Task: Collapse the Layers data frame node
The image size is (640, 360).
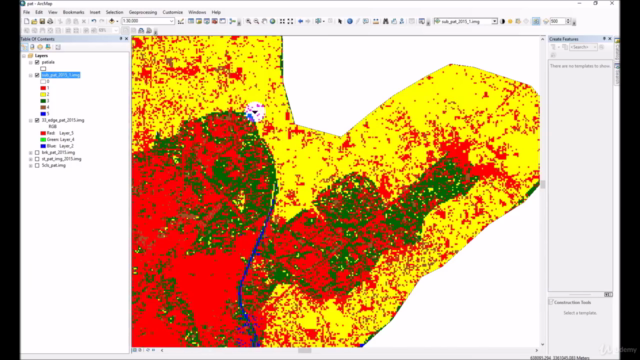Action: pyautogui.click(x=24, y=56)
